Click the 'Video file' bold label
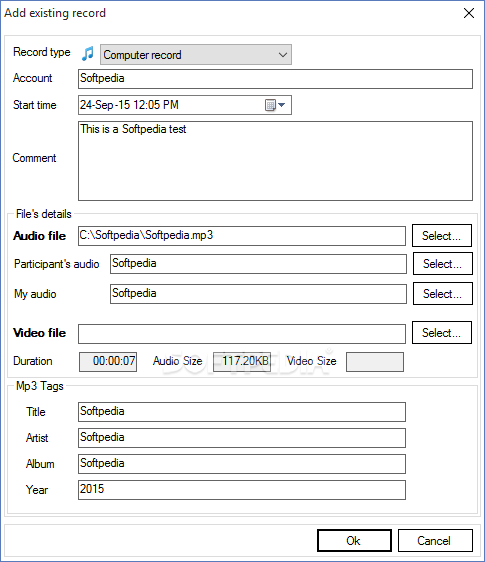Viewport: 485px width, 562px height. pyautogui.click(x=39, y=333)
